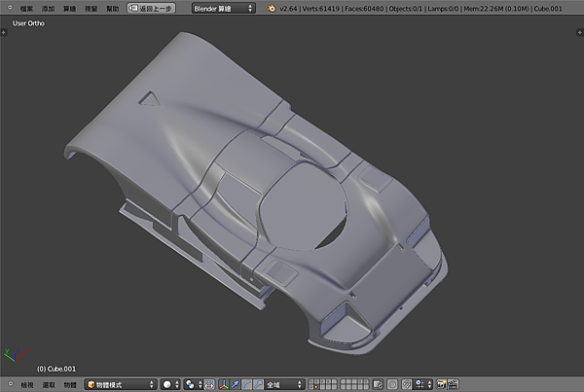Viewport: 584px width, 392px height.
Task: Toggle manipulate object centers only
Action: [x=209, y=384]
